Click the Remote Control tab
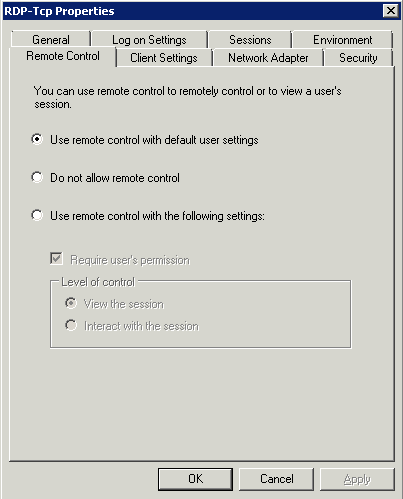The image size is (403, 499). pos(63,56)
